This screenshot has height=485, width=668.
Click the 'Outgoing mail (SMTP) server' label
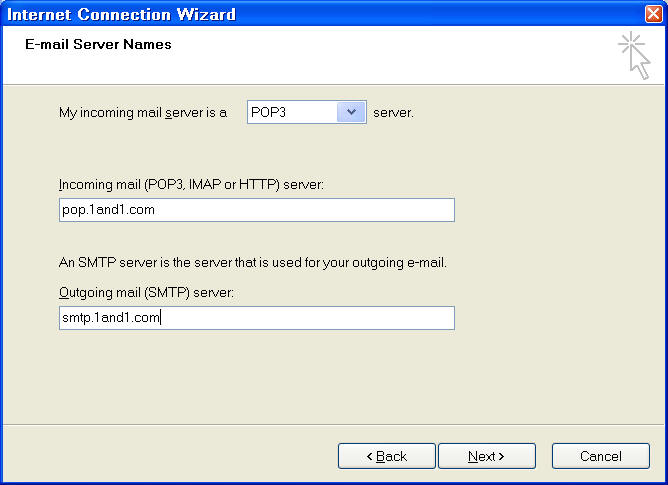[146, 292]
